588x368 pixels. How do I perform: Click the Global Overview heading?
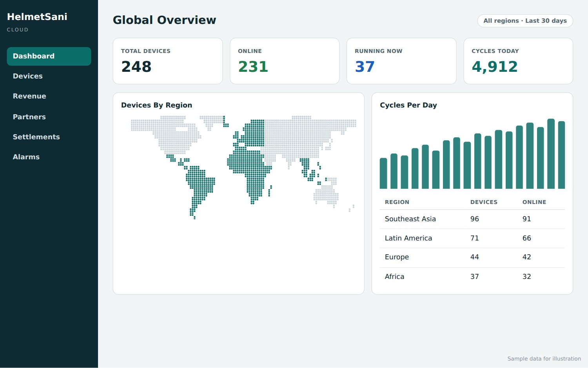click(165, 20)
